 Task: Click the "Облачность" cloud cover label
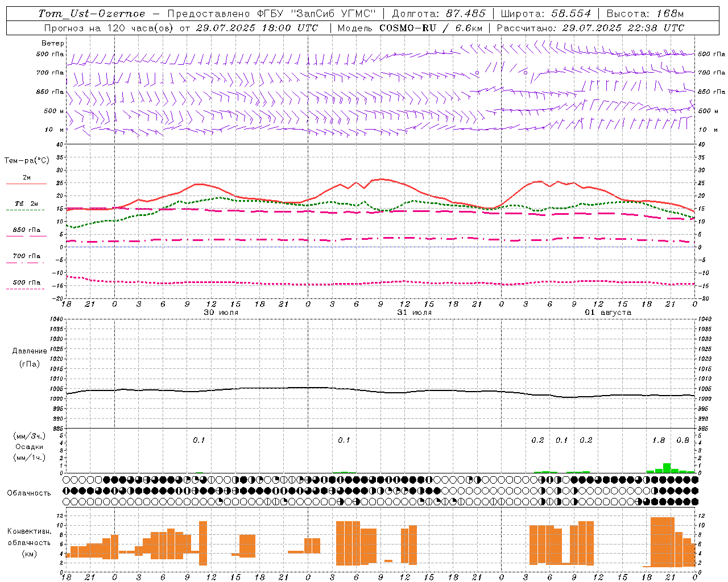click(29, 493)
